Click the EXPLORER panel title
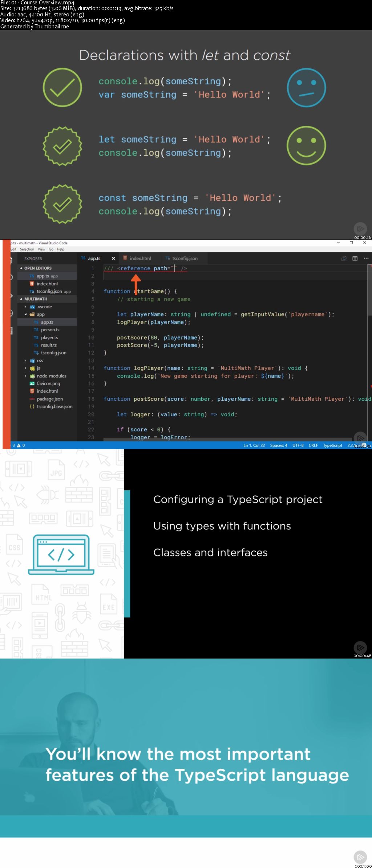Image resolution: width=372 pixels, height=868 pixels. tap(33, 259)
